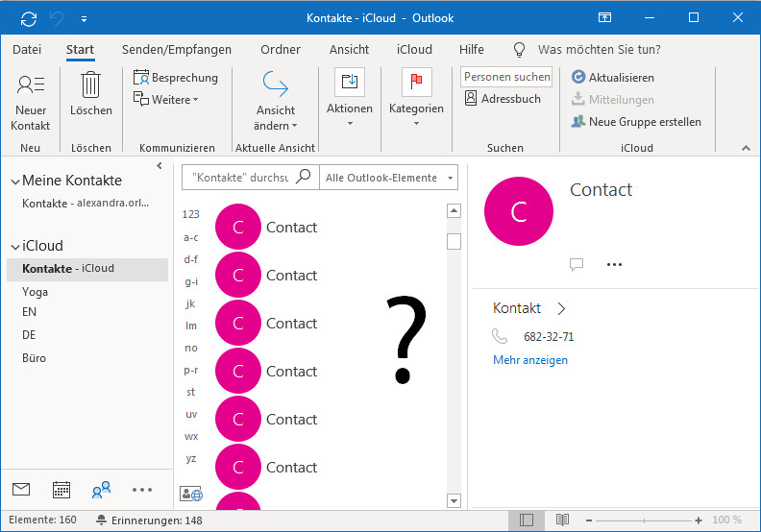761x532 pixels.
Task: Switch to Mail in navigation bar
Action: (x=21, y=490)
